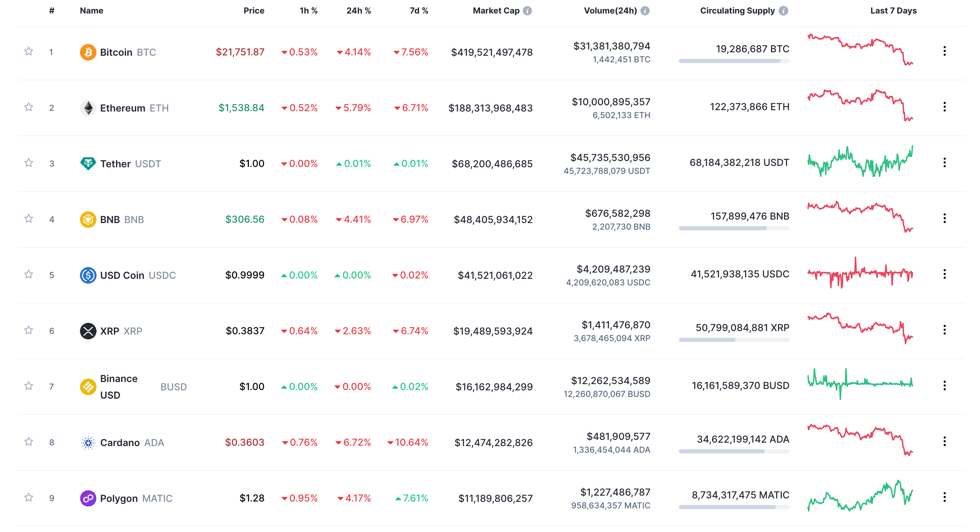Open the XRP row three-dot menu
Screen dimensions: 980x532
944,330
